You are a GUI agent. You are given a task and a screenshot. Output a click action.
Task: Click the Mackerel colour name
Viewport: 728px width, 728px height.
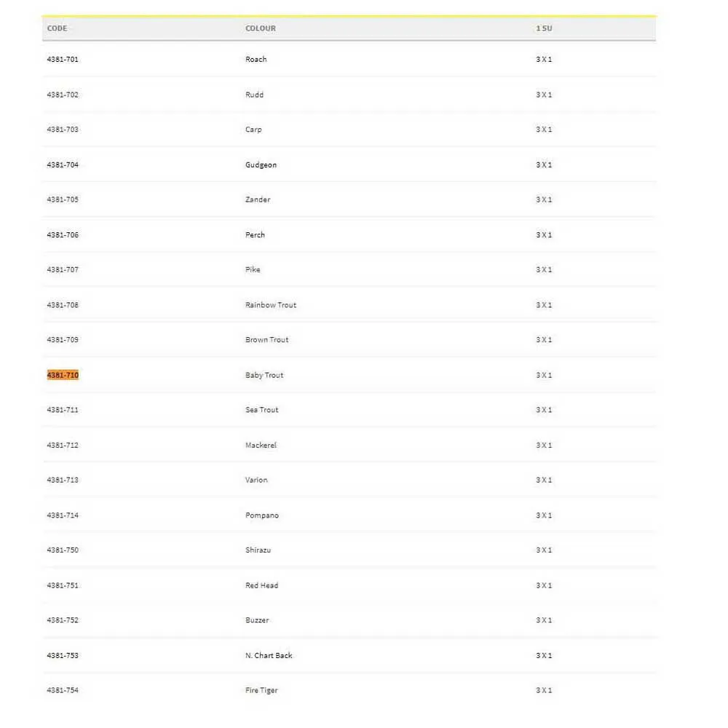[261, 446]
